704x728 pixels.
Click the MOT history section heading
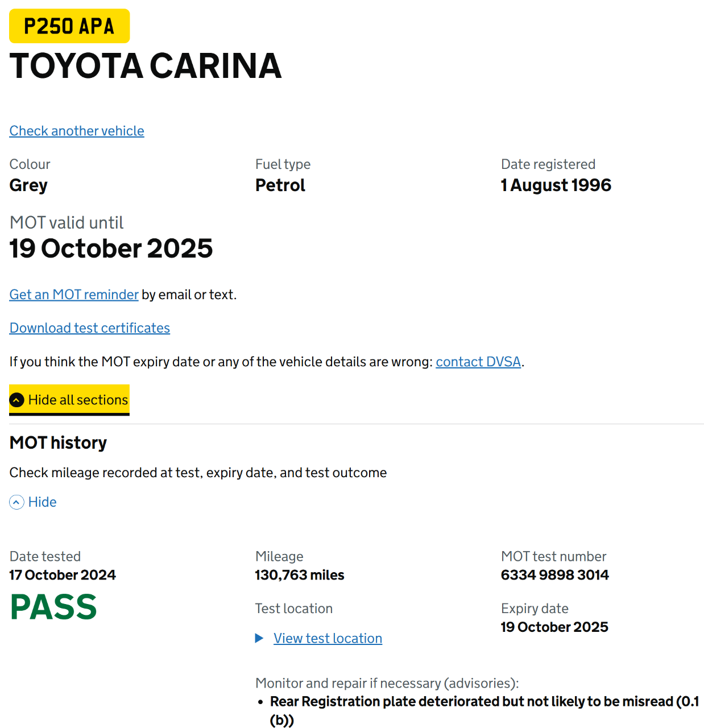tap(58, 442)
